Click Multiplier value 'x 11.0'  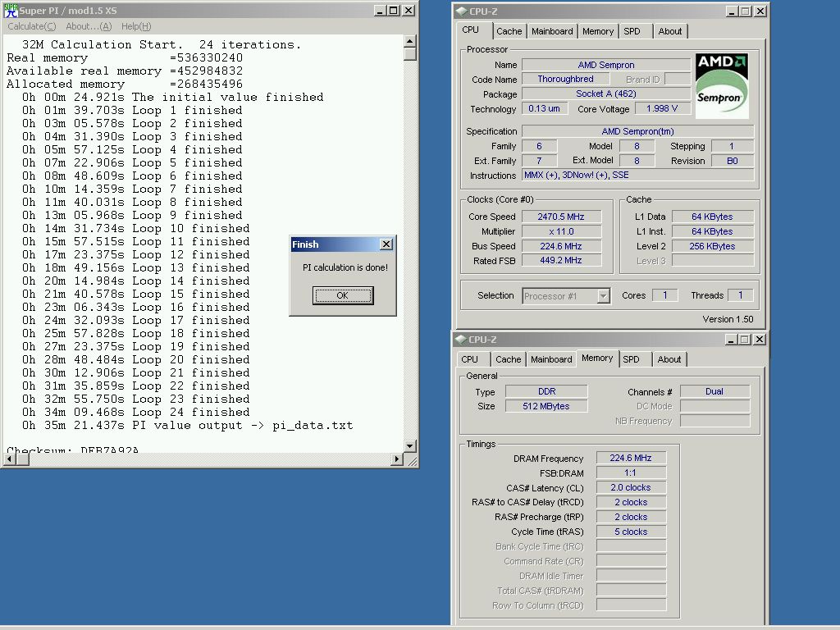coord(561,231)
